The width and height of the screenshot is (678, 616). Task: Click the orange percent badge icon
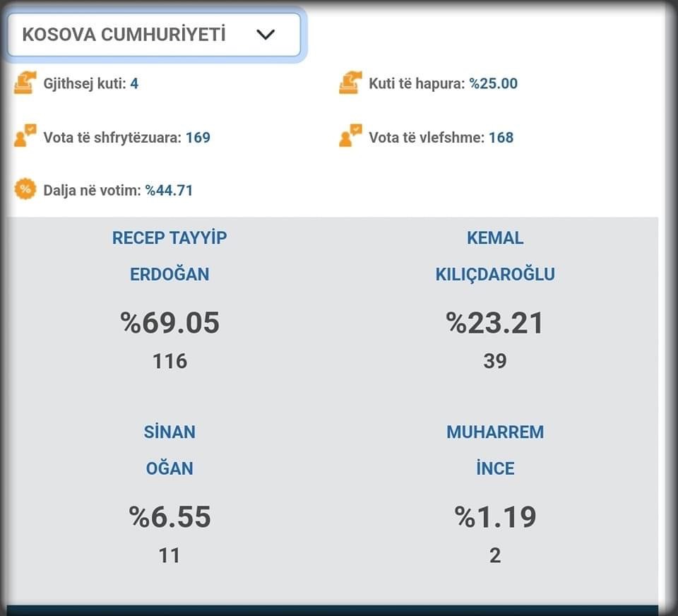[x=25, y=189]
